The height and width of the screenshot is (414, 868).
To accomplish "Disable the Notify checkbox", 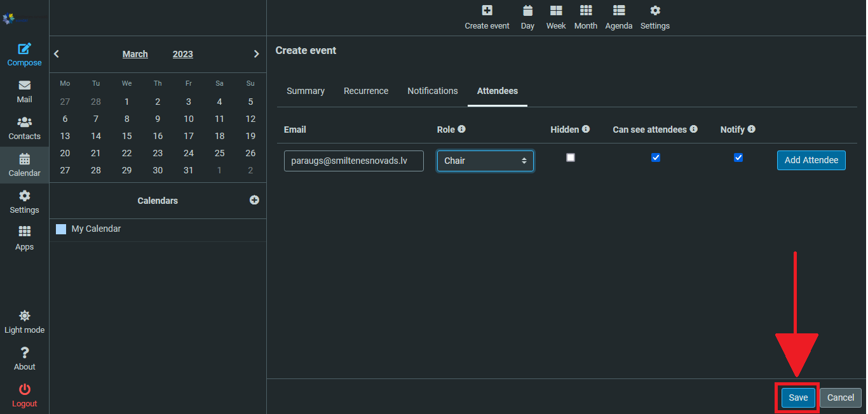I will (738, 157).
